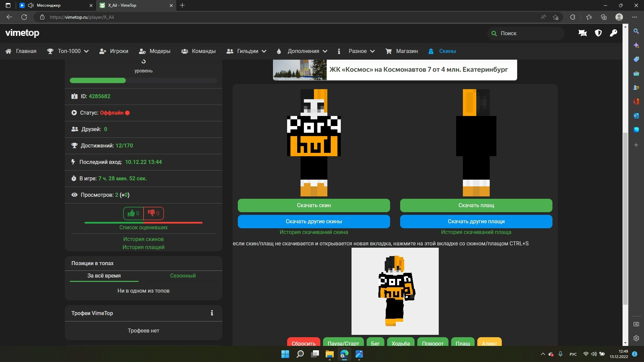
Task: Open Edge favorites star icon
Action: point(589,17)
